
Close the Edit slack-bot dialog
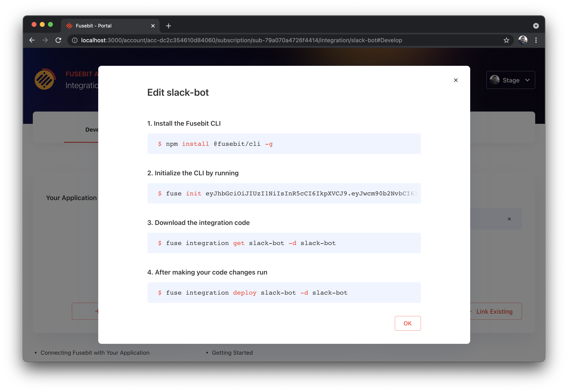tap(455, 80)
